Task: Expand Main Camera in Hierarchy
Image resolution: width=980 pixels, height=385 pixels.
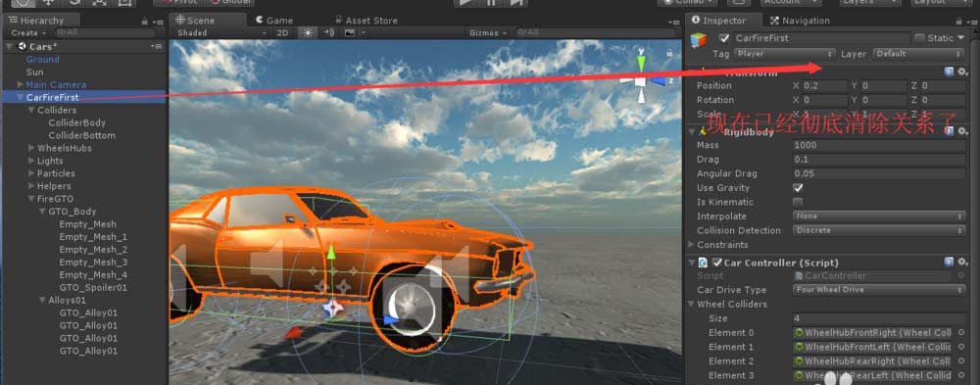Action: [x=21, y=84]
